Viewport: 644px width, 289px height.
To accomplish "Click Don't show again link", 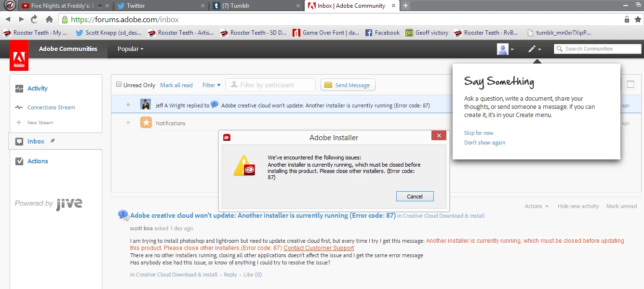I will [x=484, y=143].
